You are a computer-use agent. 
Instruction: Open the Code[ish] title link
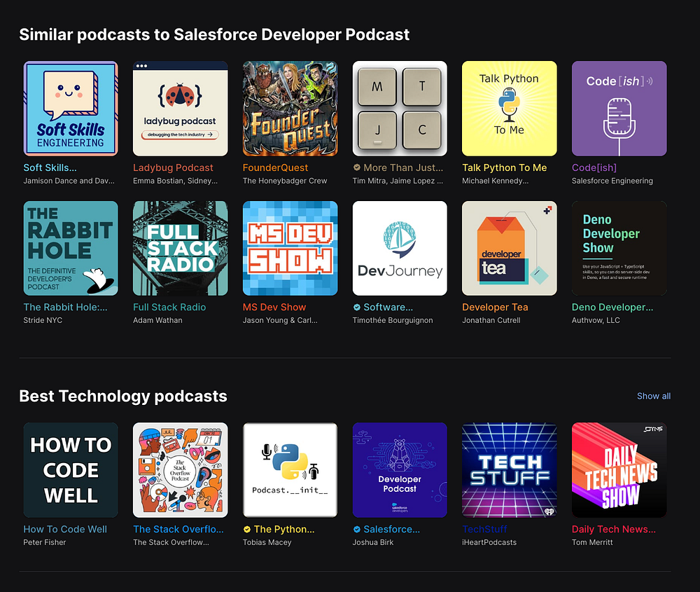pos(594,167)
